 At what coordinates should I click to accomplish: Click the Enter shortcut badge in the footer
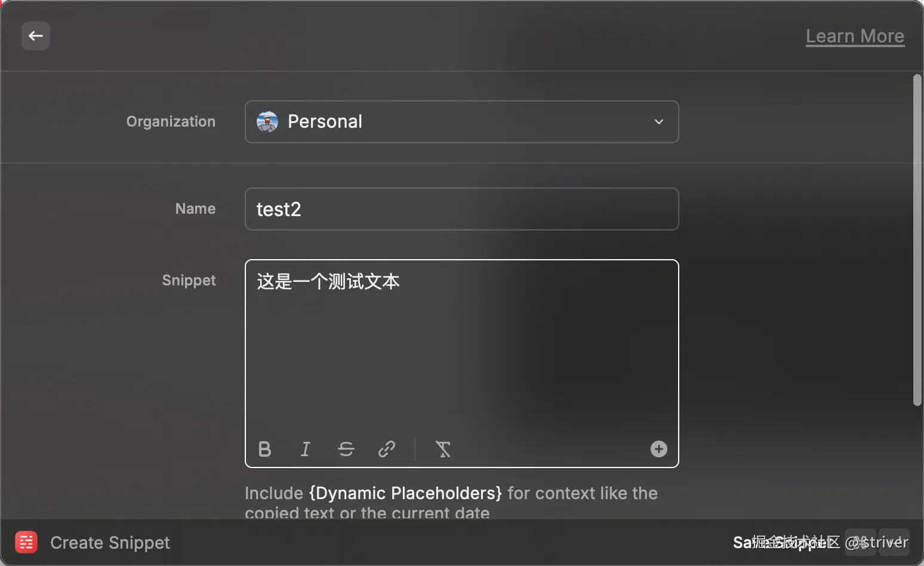click(894, 542)
